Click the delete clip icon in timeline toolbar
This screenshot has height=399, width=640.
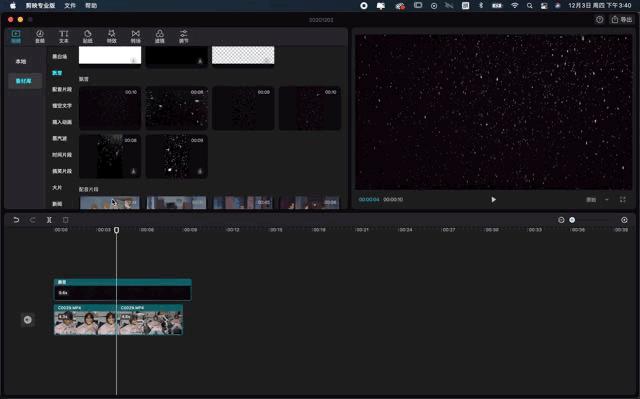pyautogui.click(x=65, y=220)
